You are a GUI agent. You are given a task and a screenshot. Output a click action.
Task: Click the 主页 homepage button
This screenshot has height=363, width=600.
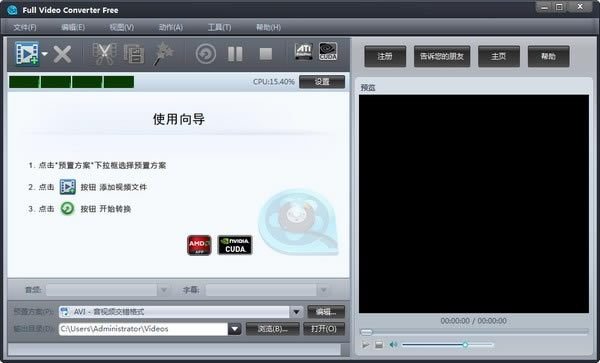coord(499,56)
